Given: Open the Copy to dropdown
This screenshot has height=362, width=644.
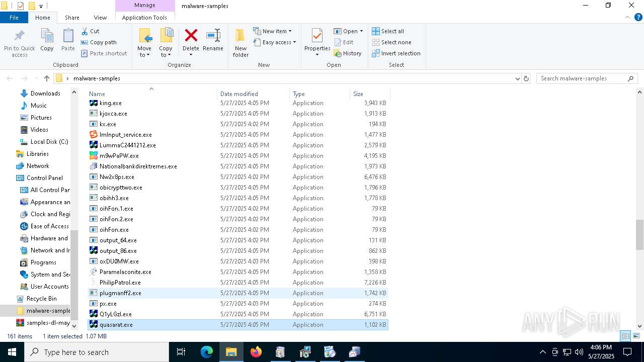Looking at the screenshot, I should 166,55.
